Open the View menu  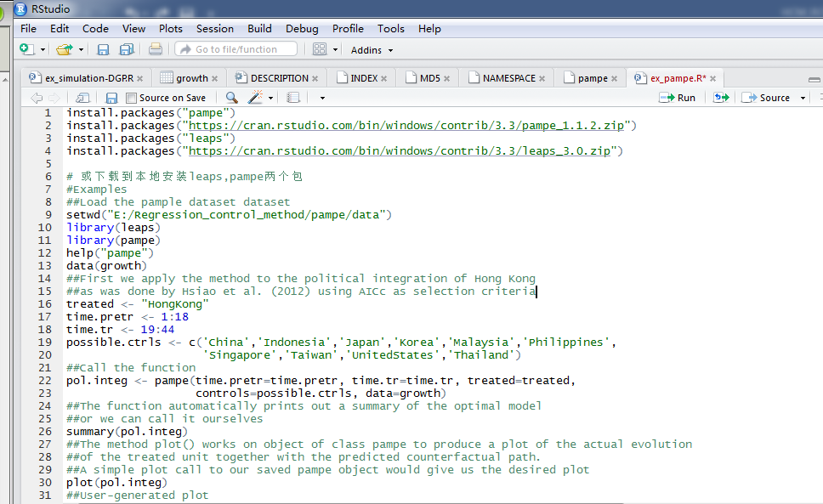coord(133,29)
